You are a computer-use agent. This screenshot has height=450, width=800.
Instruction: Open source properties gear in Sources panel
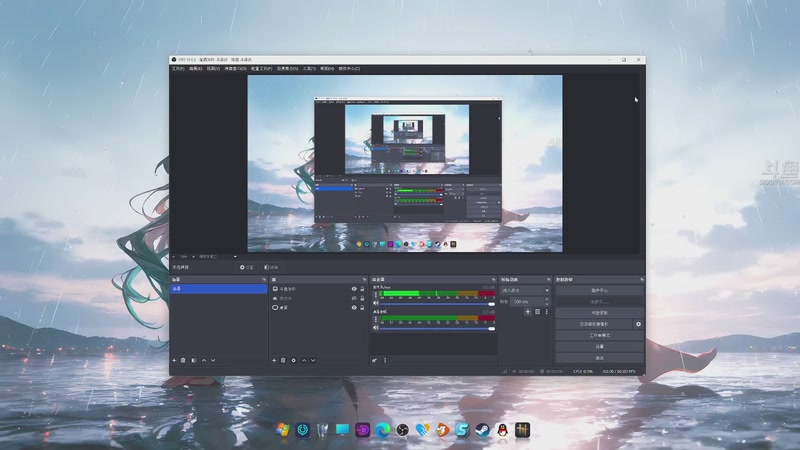293,360
